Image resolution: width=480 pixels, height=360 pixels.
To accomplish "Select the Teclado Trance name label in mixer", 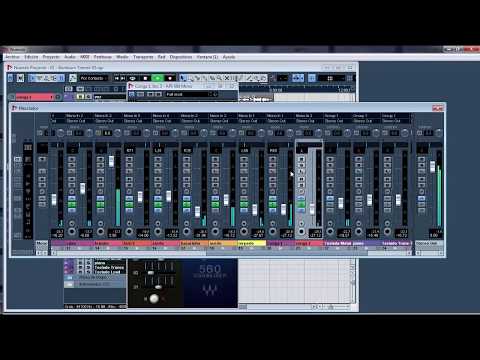I will 396,243.
